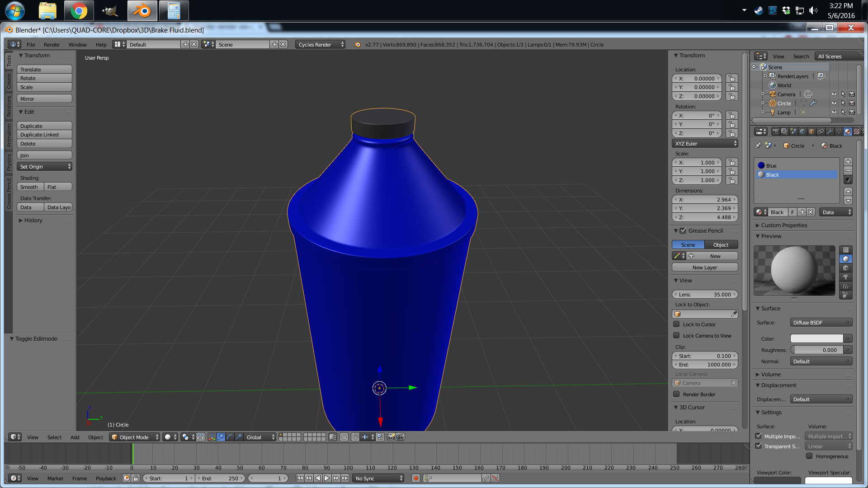Viewport: 868px width, 488px height.
Task: Select the scale manipulator icon
Action: (x=239, y=437)
